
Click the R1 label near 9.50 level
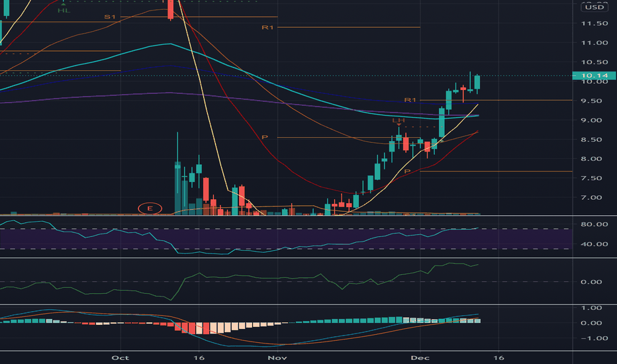[410, 100]
